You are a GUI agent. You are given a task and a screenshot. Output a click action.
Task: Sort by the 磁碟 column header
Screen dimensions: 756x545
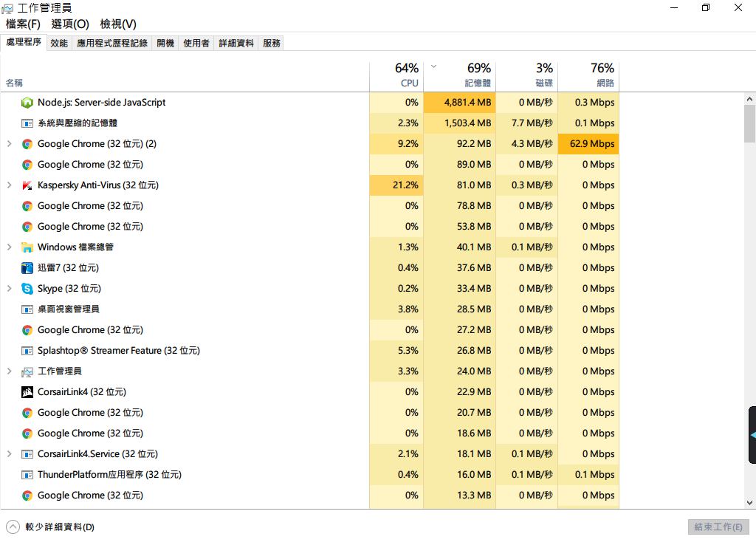pyautogui.click(x=526, y=76)
